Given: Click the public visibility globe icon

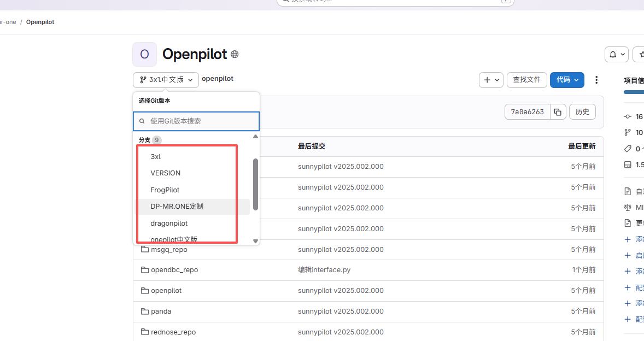Looking at the screenshot, I should tap(235, 55).
